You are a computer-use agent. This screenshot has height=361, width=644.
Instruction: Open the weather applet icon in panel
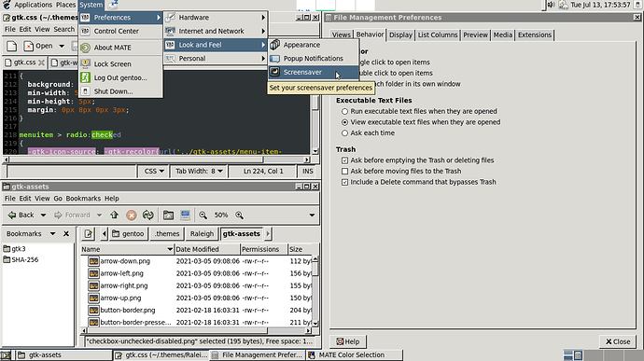(563, 5)
